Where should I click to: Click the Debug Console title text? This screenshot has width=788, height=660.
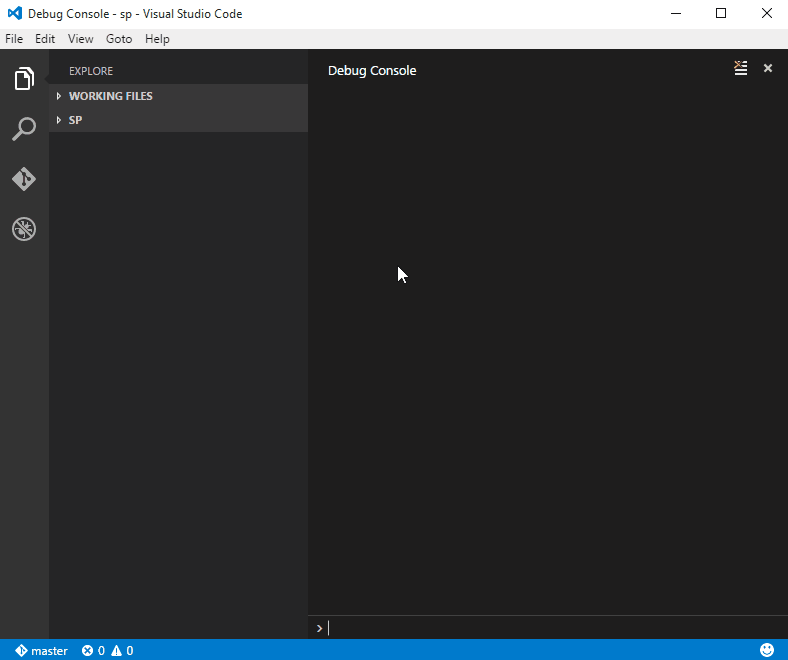click(x=372, y=71)
